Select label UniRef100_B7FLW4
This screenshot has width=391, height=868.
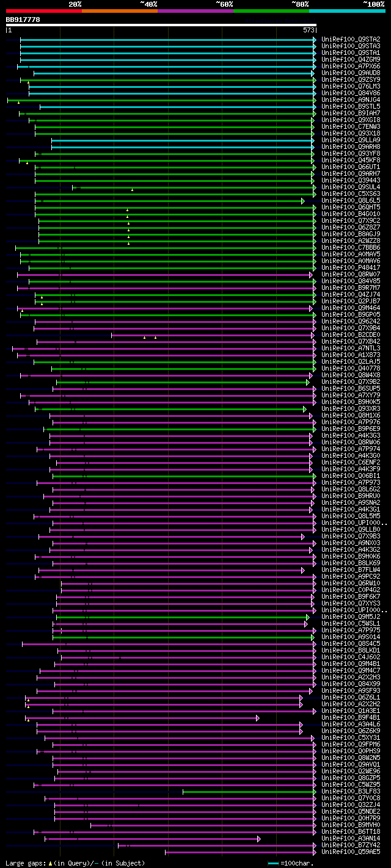(351, 570)
